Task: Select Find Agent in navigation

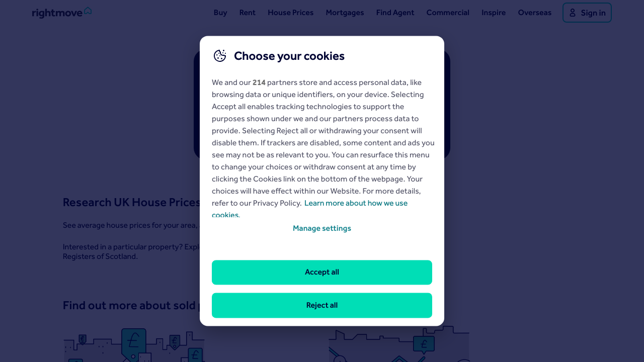Action: [x=395, y=13]
